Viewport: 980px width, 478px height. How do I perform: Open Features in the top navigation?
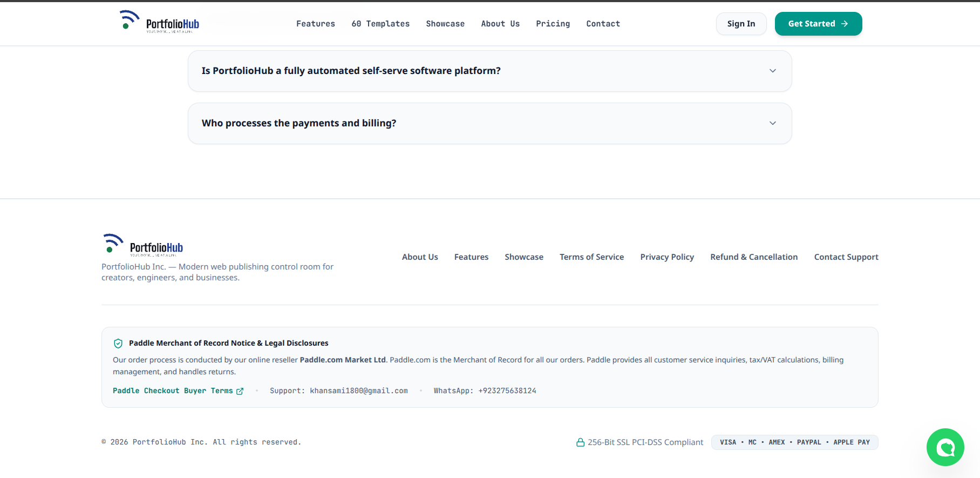point(316,24)
